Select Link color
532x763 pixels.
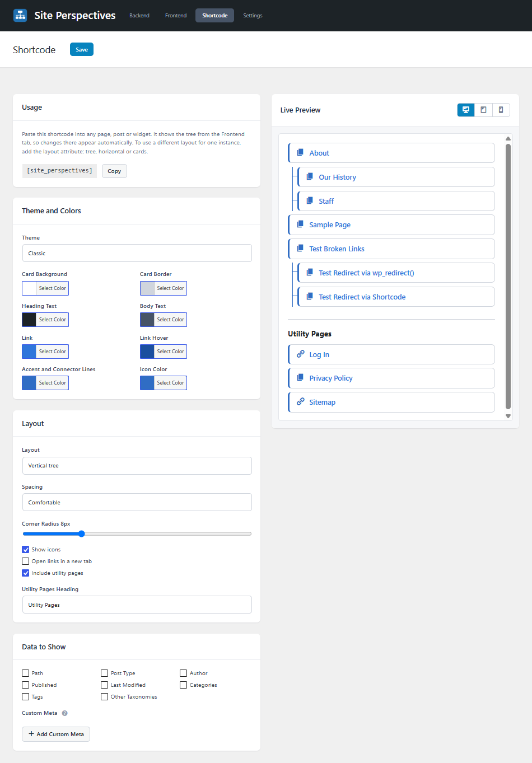click(x=45, y=352)
